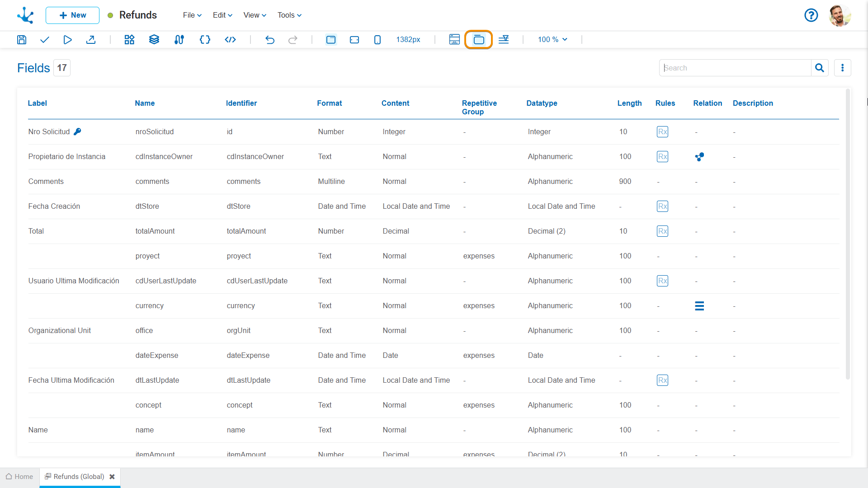The image size is (868, 488).
Task: Expand the 100 % zoom dropdown
Action: pyautogui.click(x=552, y=40)
